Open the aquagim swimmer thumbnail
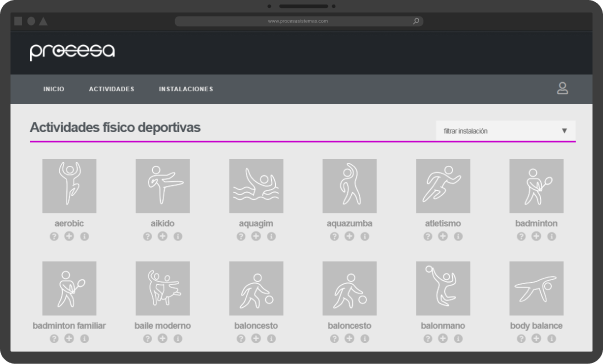The height and width of the screenshot is (364, 603). click(x=256, y=186)
